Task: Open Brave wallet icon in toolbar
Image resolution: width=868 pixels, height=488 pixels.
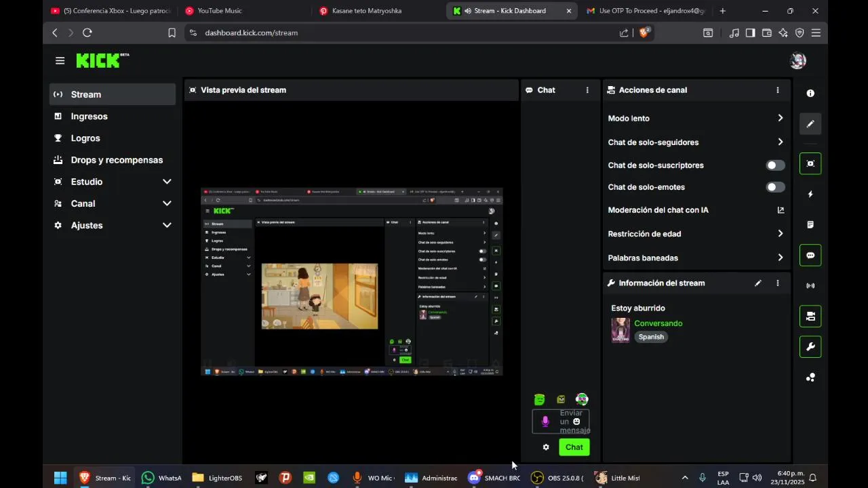Action: (x=767, y=33)
